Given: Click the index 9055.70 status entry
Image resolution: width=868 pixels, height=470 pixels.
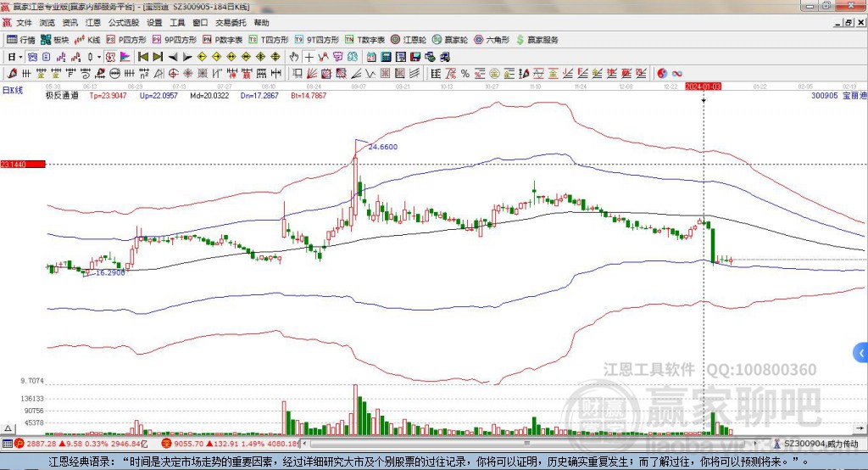Looking at the screenshot, I should pos(230,444).
